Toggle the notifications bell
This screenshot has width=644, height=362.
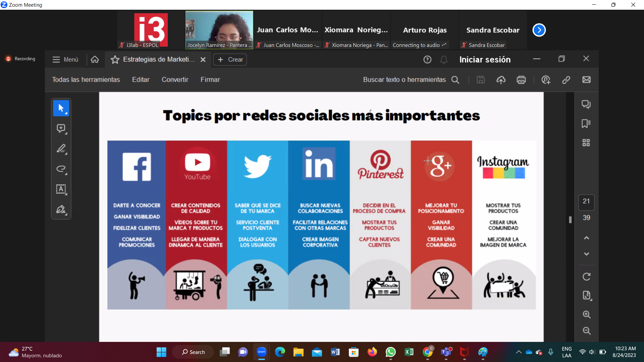point(444,60)
